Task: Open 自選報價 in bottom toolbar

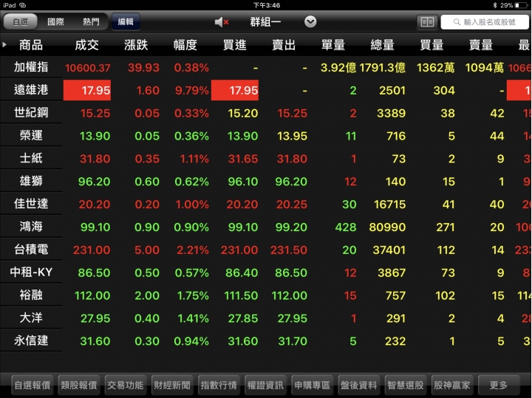Action: 33,385
